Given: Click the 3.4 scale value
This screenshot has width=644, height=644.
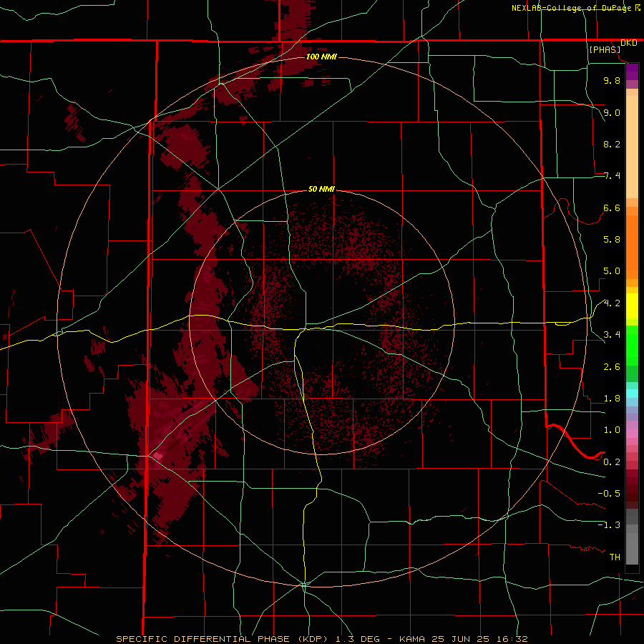Looking at the screenshot, I should coord(612,335).
